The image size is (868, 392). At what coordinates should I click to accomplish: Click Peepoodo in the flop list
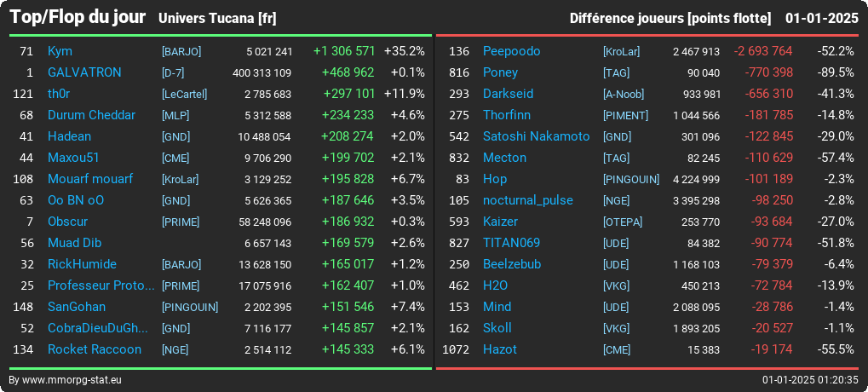tap(511, 51)
